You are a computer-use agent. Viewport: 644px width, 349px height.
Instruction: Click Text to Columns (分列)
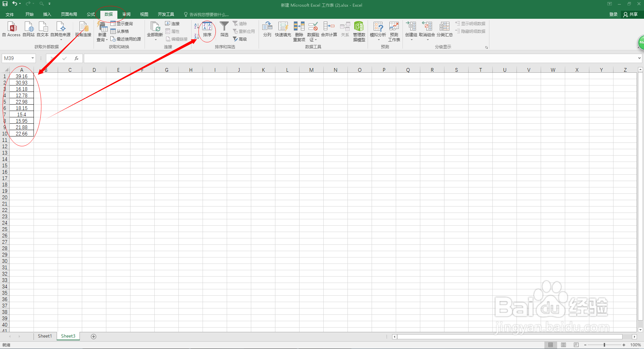pyautogui.click(x=267, y=29)
